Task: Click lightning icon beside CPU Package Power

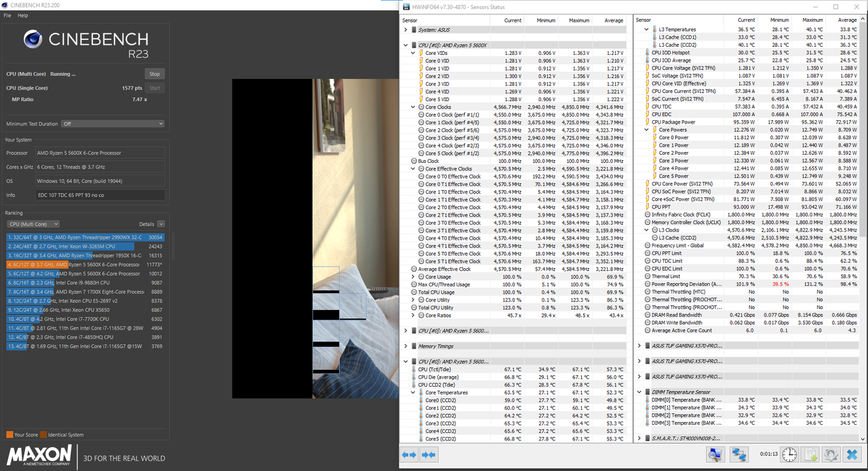Action: pyautogui.click(x=647, y=122)
